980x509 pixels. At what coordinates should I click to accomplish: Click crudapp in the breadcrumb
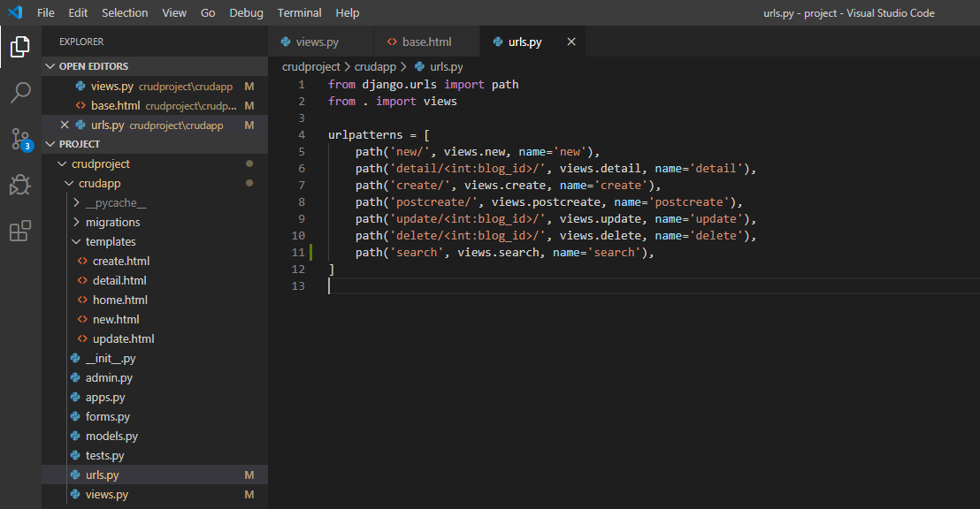[375, 67]
